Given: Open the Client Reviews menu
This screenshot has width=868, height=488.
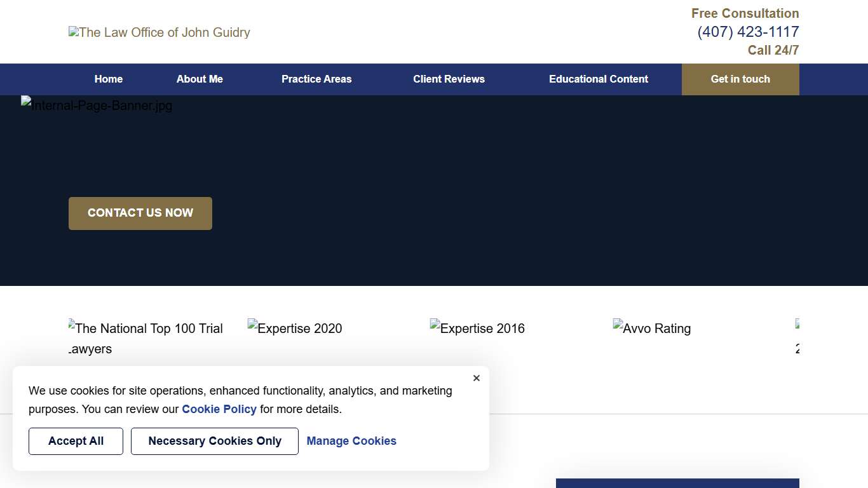Looking at the screenshot, I should coord(449,79).
